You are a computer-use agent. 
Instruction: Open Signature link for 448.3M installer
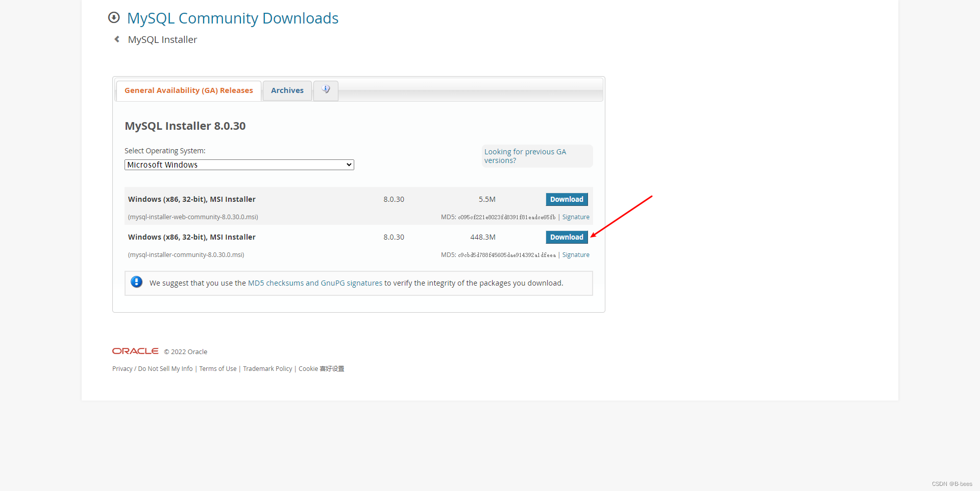point(576,255)
